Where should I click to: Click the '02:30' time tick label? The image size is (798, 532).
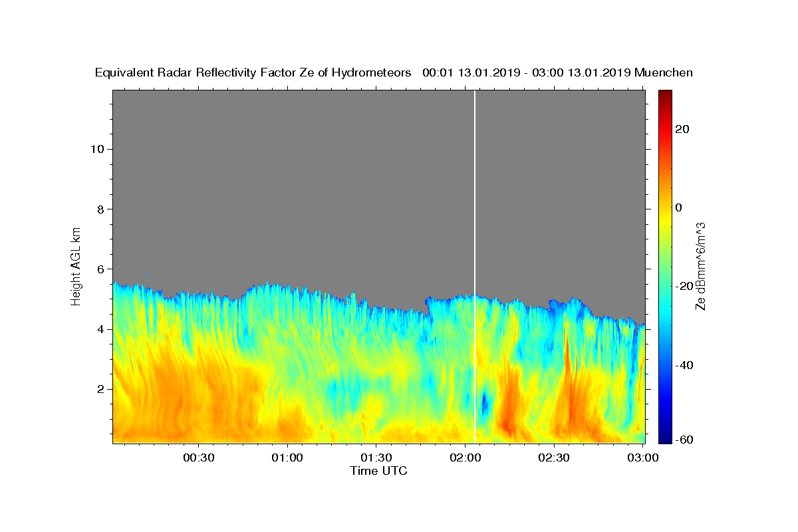point(554,458)
